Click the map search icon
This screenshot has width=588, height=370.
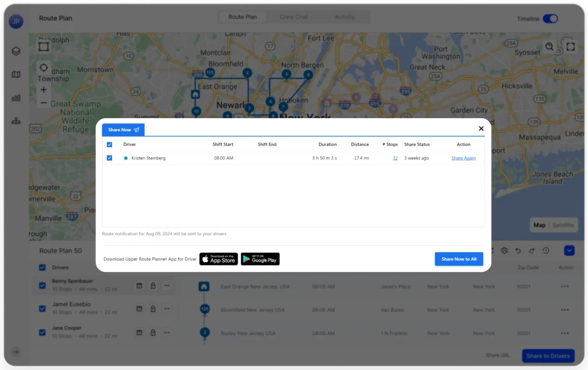550,46
